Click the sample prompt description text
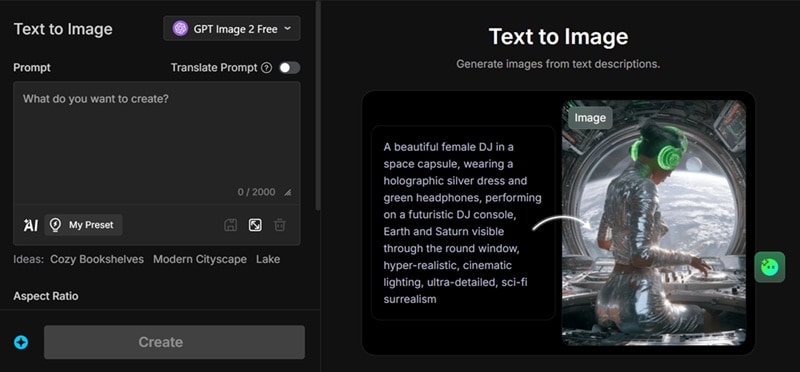 [463, 223]
